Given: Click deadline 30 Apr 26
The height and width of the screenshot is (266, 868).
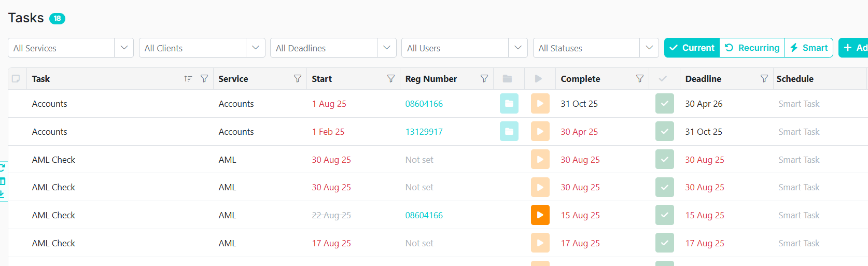Looking at the screenshot, I should tap(704, 104).
